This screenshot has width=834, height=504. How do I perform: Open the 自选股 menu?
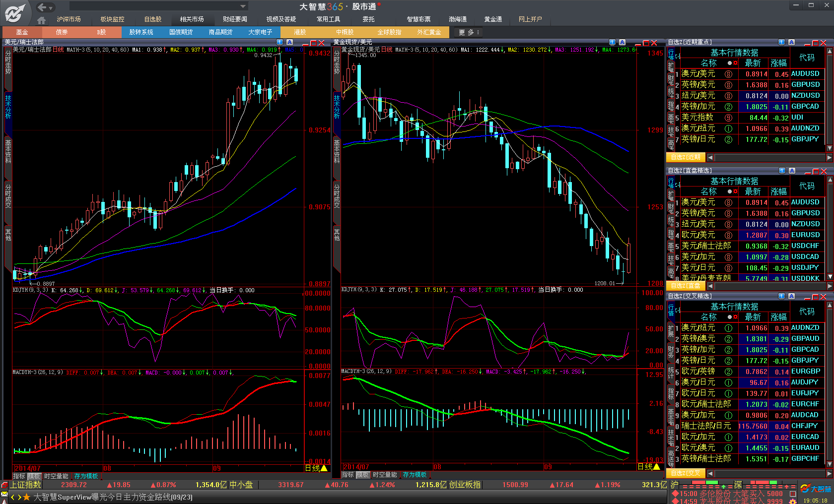pos(153,19)
